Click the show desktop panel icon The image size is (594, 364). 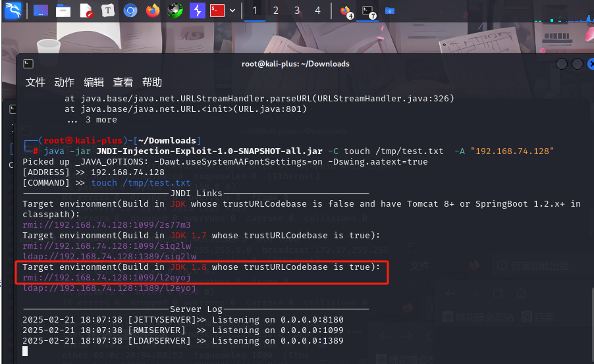coord(41,11)
